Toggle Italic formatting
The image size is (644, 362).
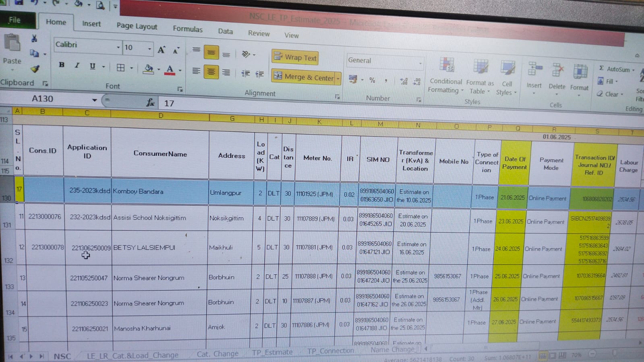[77, 65]
